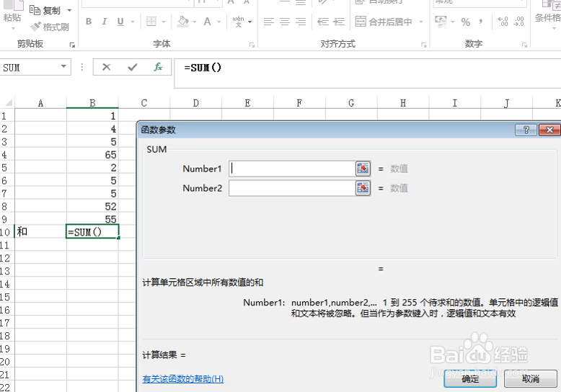
Task: Click cell B4 containing 65
Action: (92, 154)
